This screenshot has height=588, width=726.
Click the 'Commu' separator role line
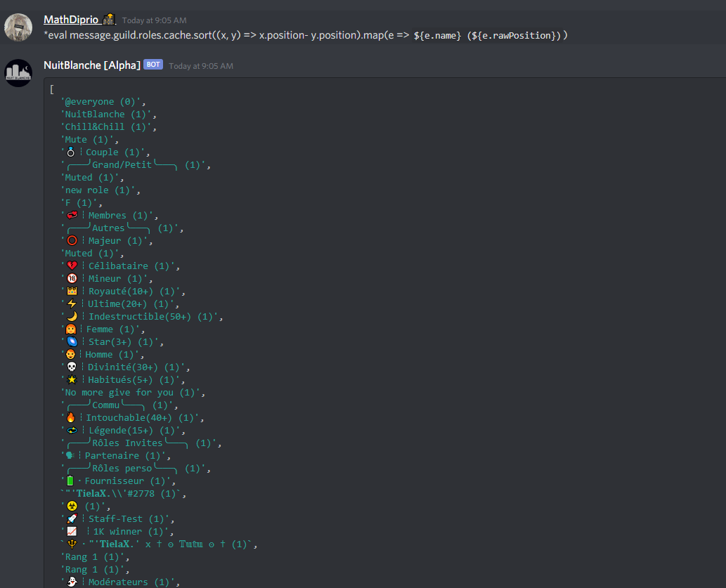(x=119, y=405)
